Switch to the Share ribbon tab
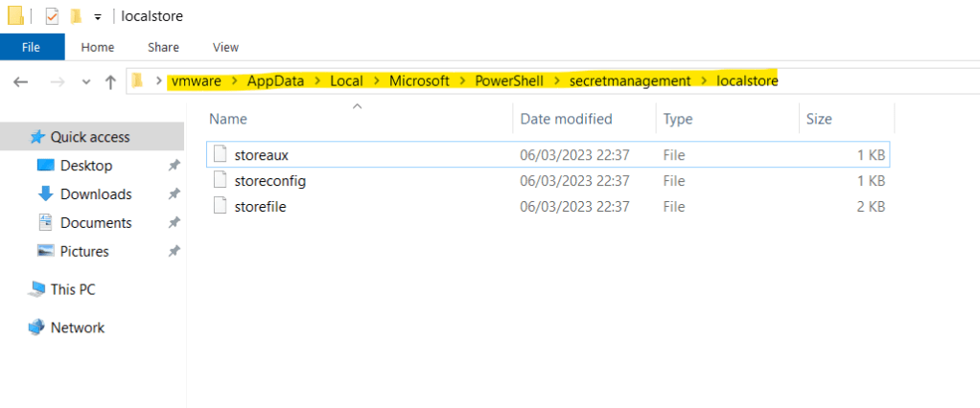980x408 pixels. click(163, 47)
